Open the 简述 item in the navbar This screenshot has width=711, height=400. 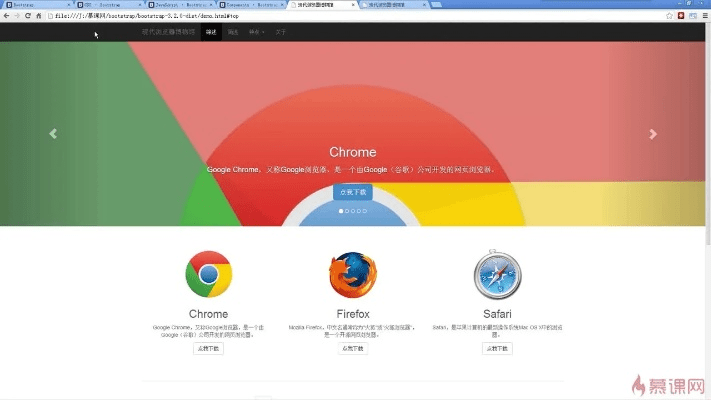pos(211,32)
